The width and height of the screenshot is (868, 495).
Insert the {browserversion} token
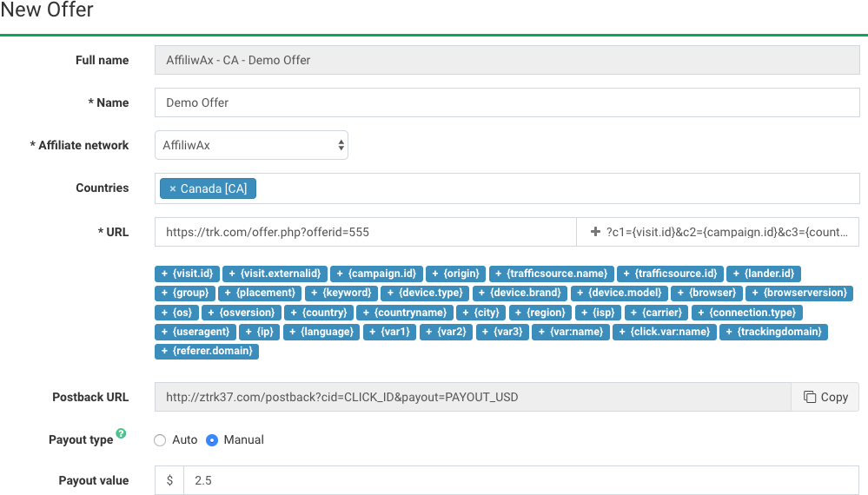coord(800,293)
